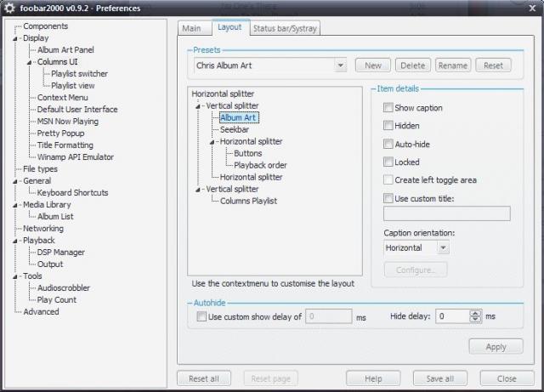Enable Use custom show delay checkbox
Viewport: 544px width, 392px height.
click(201, 316)
